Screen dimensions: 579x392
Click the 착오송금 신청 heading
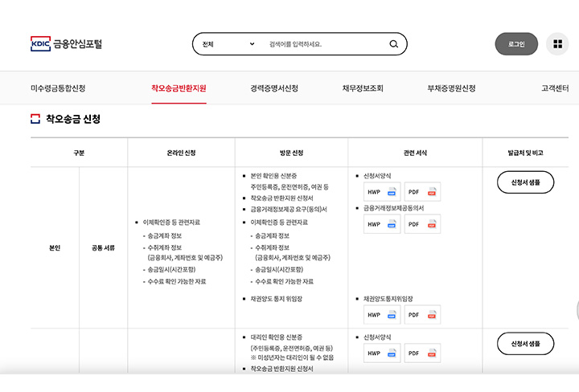73,119
